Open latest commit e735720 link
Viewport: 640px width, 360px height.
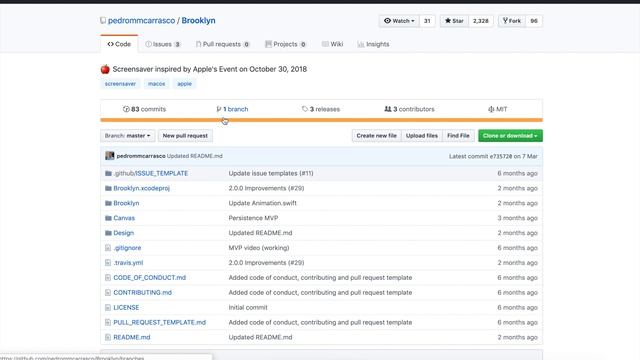[x=501, y=156]
